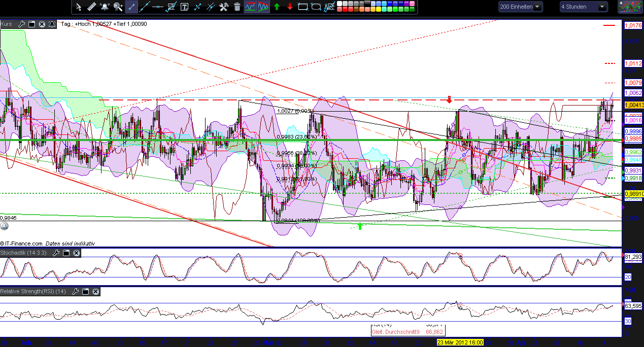Image resolution: width=644 pixels, height=347 pixels.
Task: Click the 0,9845 level label on left
Action: coord(8,217)
